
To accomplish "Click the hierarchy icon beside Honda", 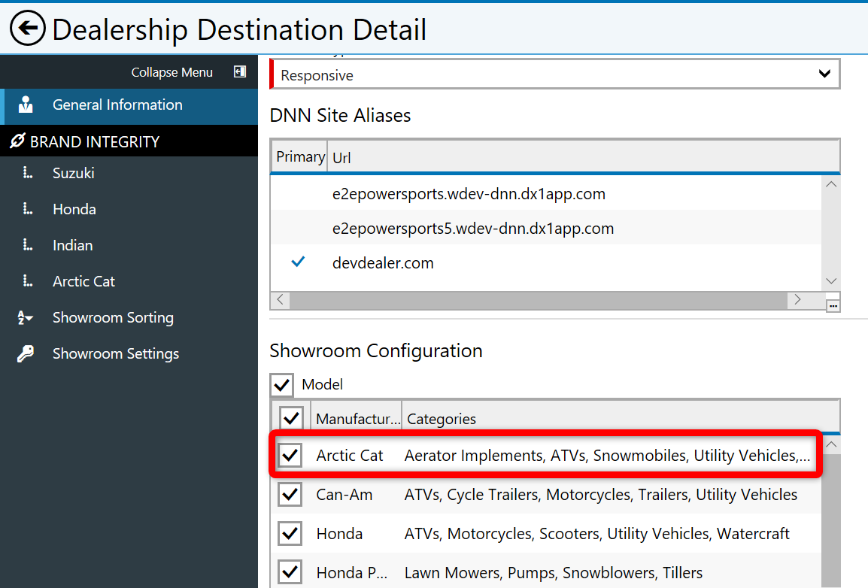I will pos(27,209).
